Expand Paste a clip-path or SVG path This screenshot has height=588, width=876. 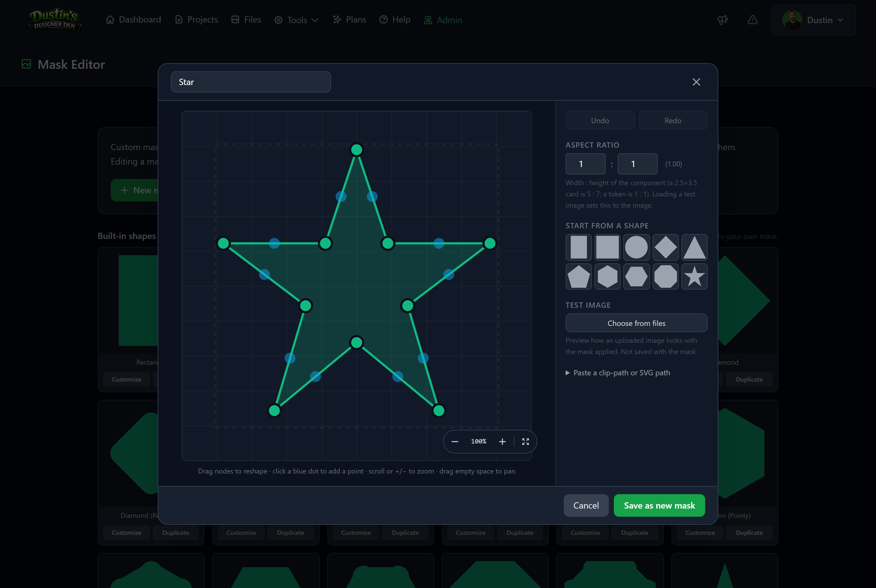pos(618,373)
